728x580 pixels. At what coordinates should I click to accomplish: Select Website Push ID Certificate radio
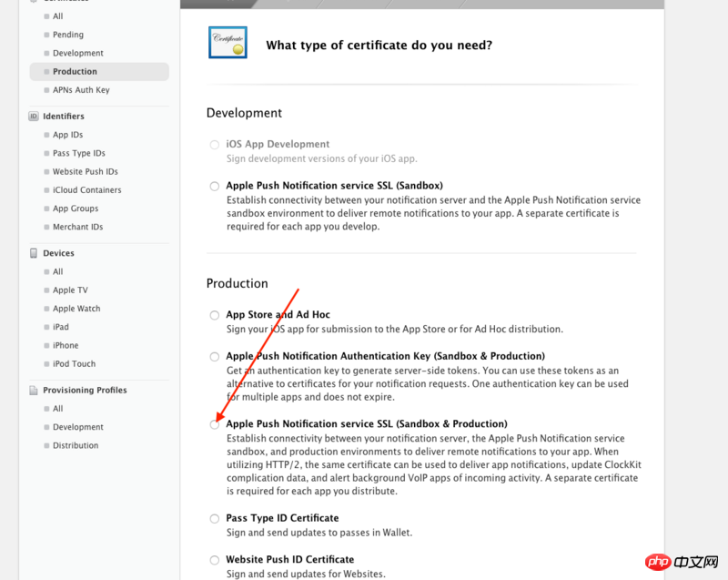click(x=214, y=560)
